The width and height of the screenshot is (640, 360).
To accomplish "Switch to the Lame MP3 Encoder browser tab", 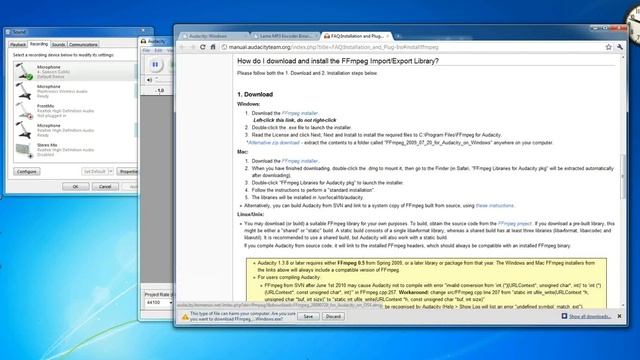I will tap(285, 36).
